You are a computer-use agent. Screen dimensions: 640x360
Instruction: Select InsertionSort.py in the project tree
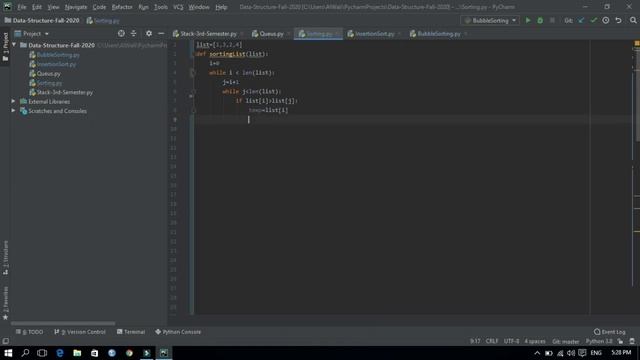[x=56, y=64]
